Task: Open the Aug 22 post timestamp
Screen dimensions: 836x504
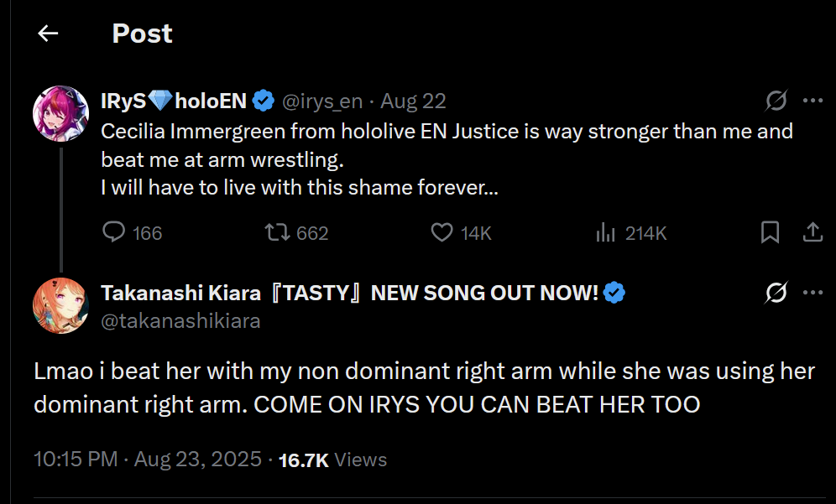Action: 413,101
